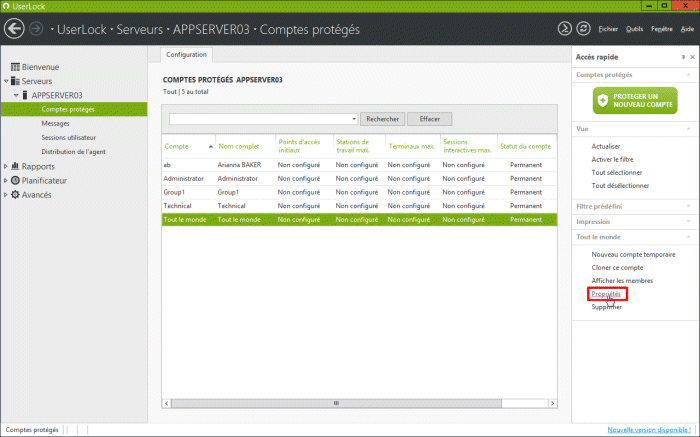This screenshot has width=700, height=437.
Task: Click the shield icon on protect button
Action: pyautogui.click(x=603, y=100)
